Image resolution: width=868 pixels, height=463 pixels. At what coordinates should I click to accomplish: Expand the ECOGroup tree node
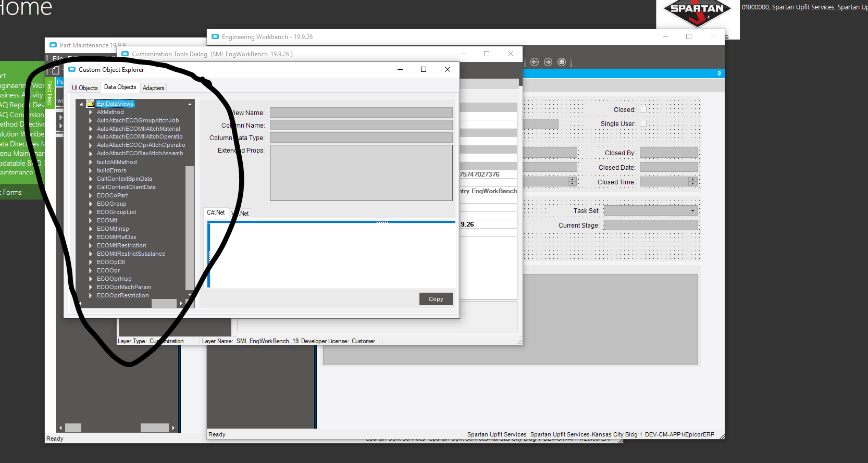pyautogui.click(x=91, y=204)
